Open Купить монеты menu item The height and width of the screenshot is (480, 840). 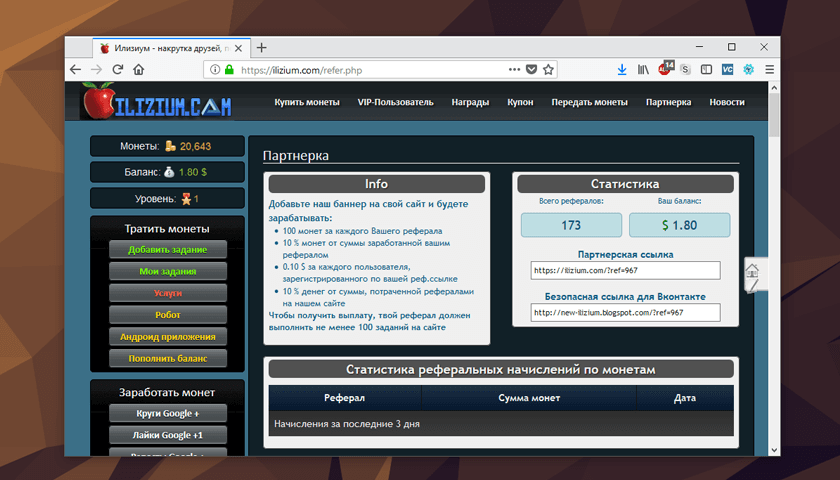click(x=307, y=102)
